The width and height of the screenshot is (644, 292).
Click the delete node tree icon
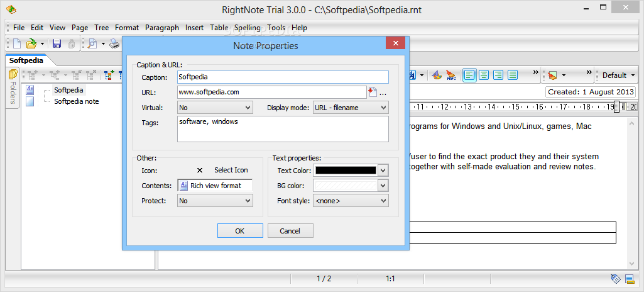click(91, 75)
